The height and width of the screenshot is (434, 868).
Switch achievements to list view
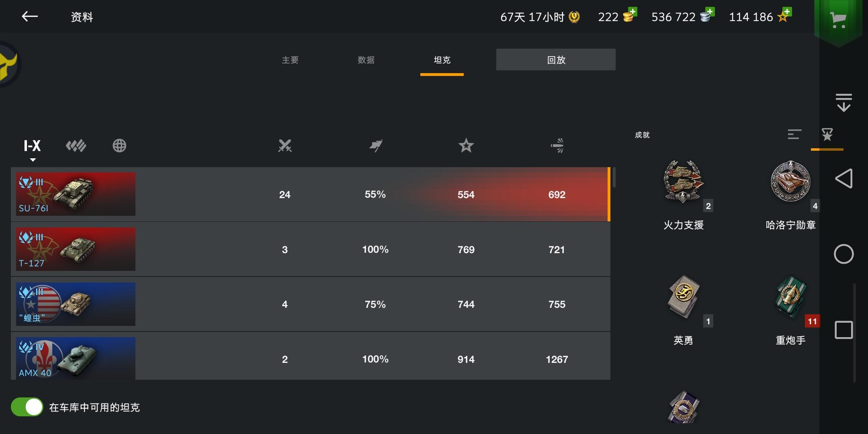click(794, 134)
